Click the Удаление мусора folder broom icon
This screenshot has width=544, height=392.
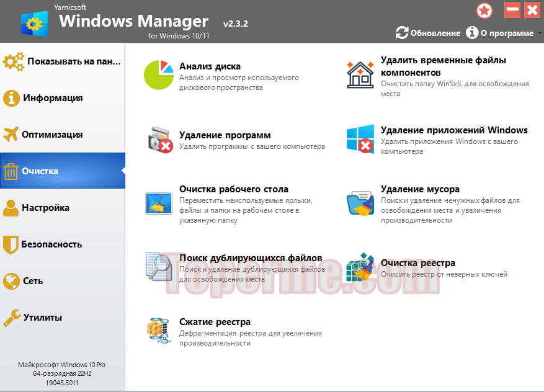coord(360,203)
